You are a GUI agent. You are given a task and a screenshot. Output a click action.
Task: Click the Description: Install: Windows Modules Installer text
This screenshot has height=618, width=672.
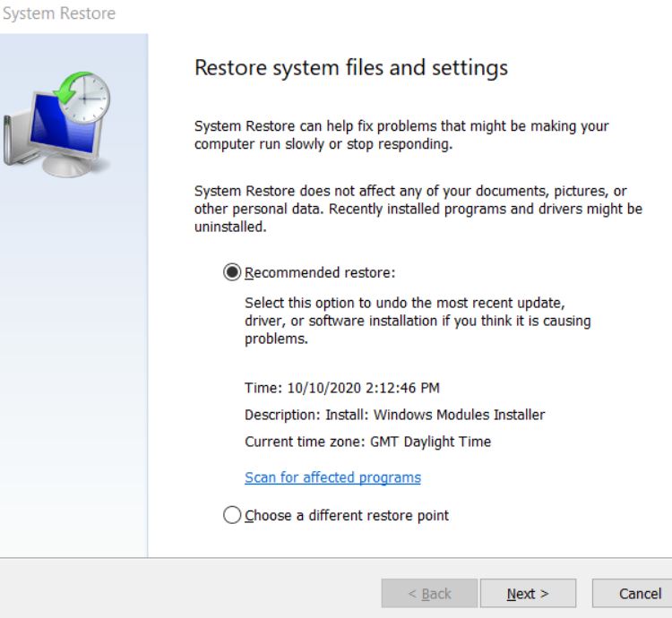pos(395,415)
